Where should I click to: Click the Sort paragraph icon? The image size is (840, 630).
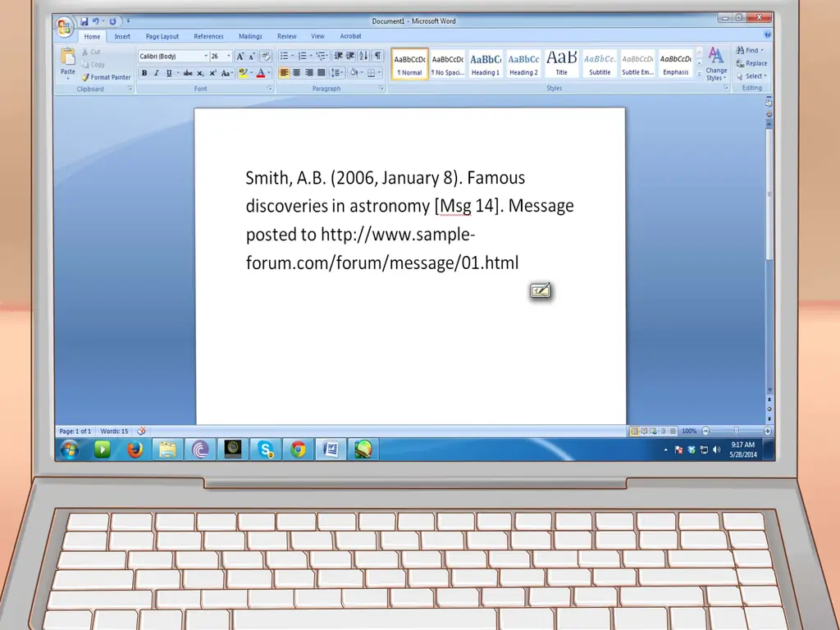[x=363, y=56]
